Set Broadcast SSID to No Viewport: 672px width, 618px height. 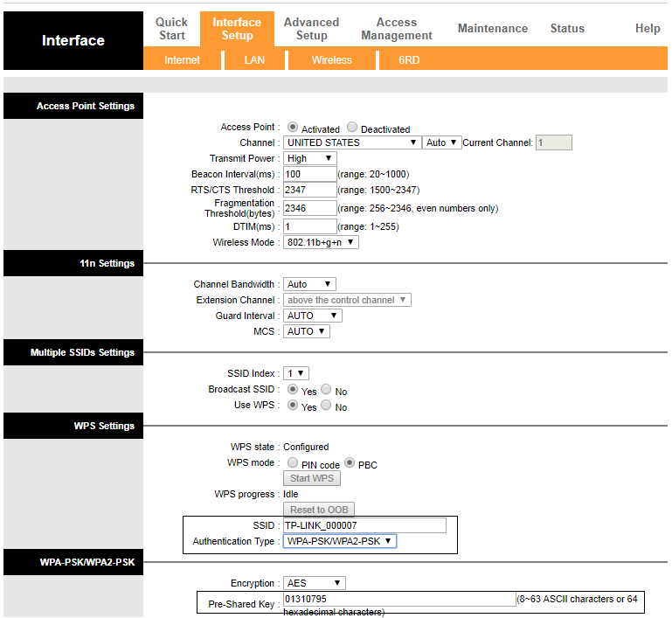point(326,390)
